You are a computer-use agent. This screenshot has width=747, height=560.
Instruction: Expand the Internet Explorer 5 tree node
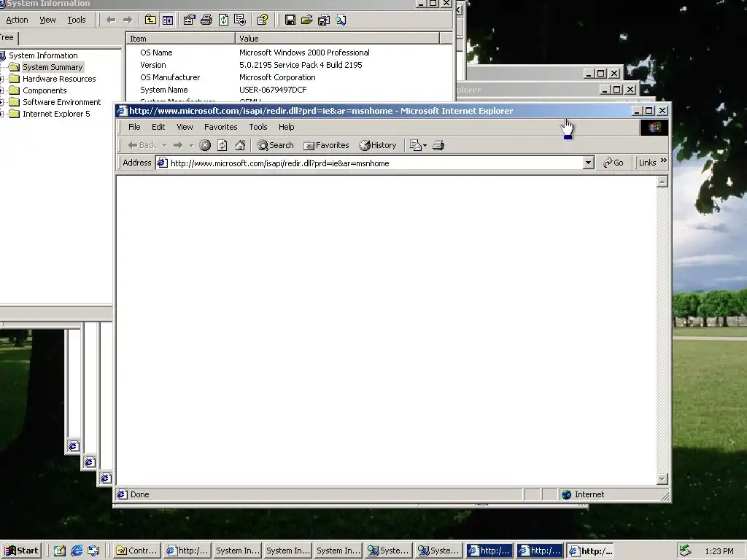tap(2, 114)
